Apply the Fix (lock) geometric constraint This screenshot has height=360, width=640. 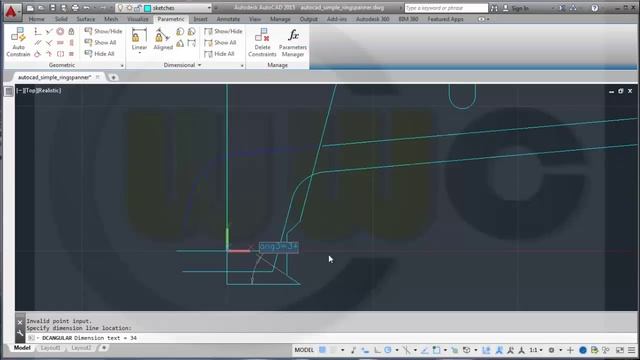[71, 31]
